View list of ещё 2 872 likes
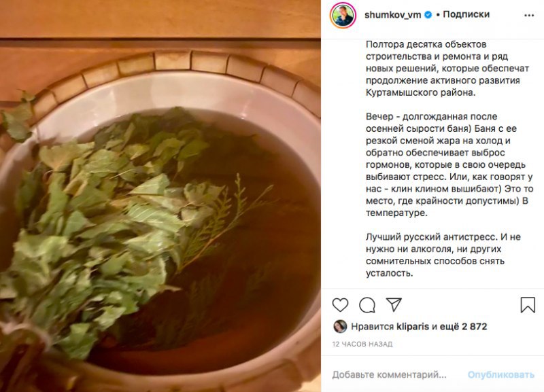 464,327
